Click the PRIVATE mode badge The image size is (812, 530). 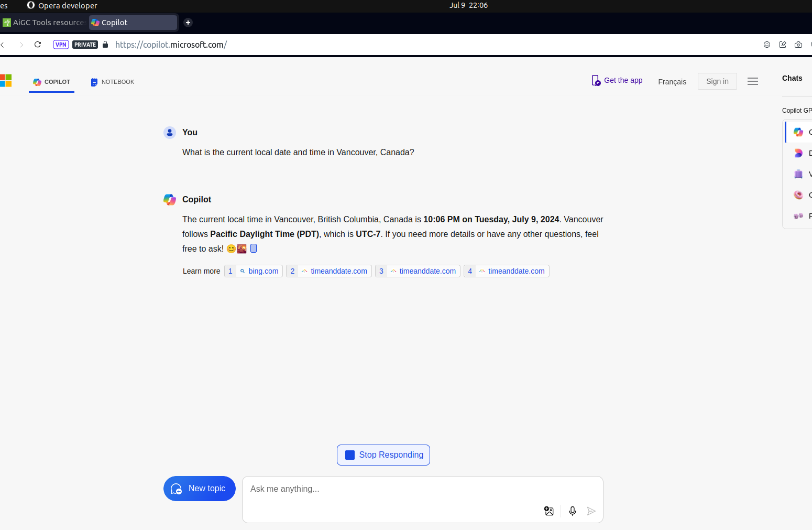click(85, 45)
